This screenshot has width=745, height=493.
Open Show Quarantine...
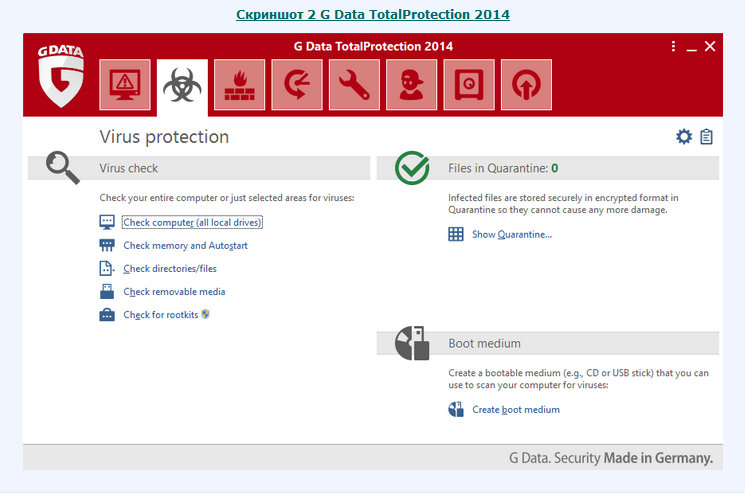[x=512, y=234]
